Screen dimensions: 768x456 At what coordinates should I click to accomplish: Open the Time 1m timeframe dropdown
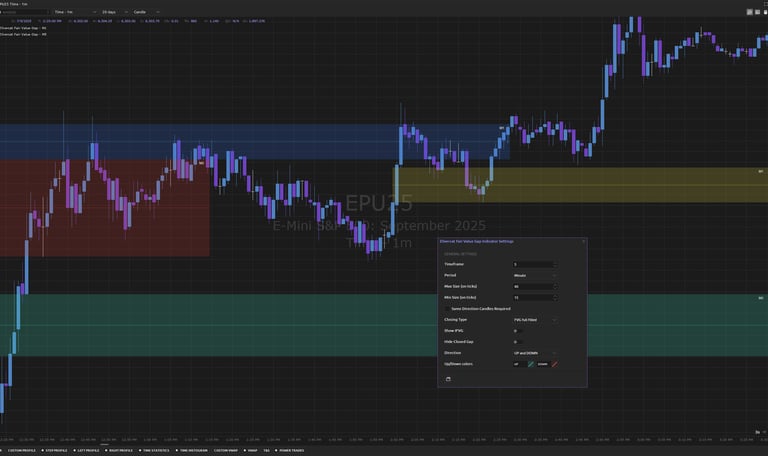point(75,12)
